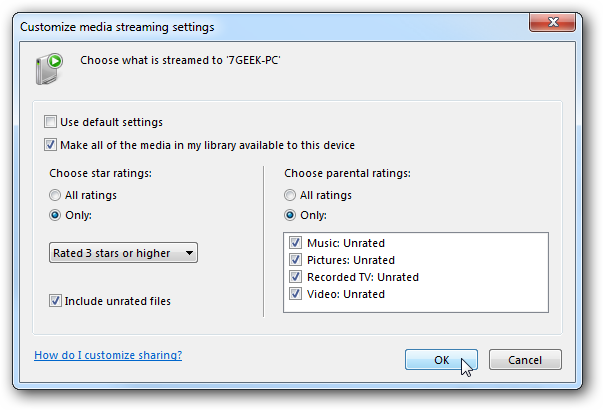Confirm settings with OK button

[441, 360]
